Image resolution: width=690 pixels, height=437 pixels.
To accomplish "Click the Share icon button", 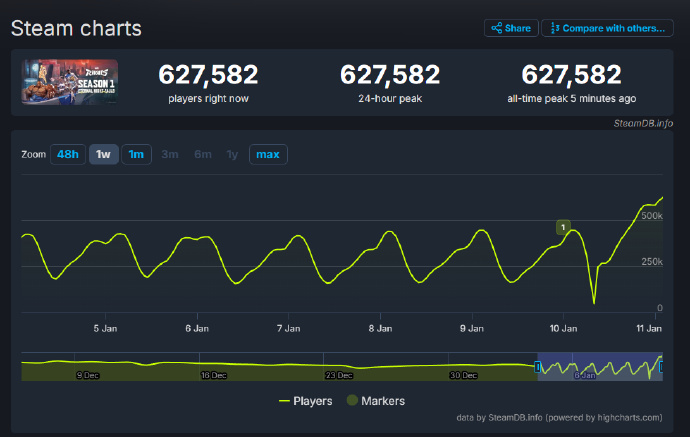I will (511, 28).
